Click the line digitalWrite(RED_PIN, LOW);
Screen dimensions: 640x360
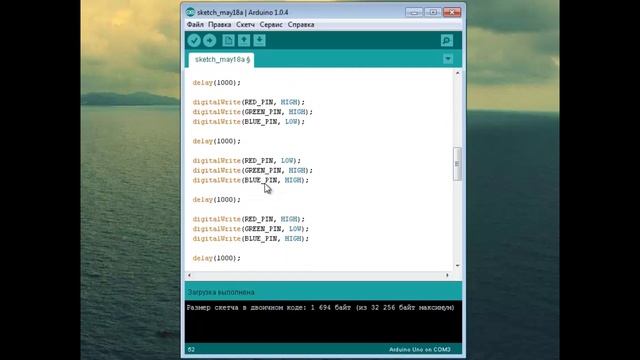click(x=247, y=161)
